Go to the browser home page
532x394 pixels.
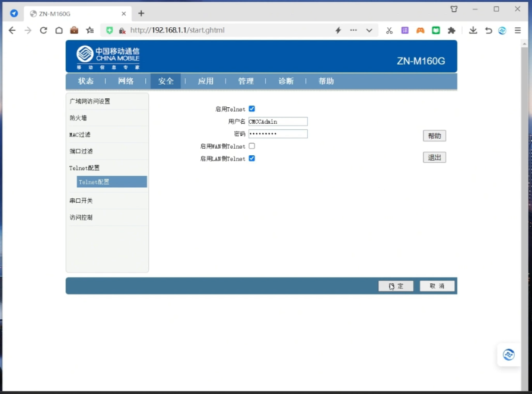coord(59,30)
